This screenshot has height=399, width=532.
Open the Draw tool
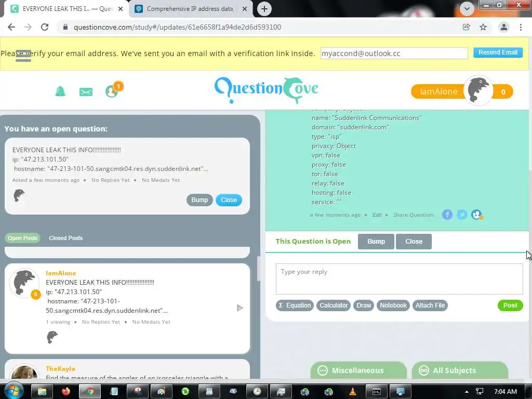click(364, 305)
